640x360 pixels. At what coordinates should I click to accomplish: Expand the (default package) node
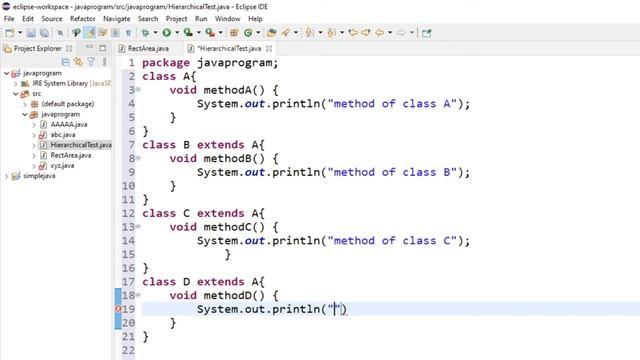[x=25, y=104]
